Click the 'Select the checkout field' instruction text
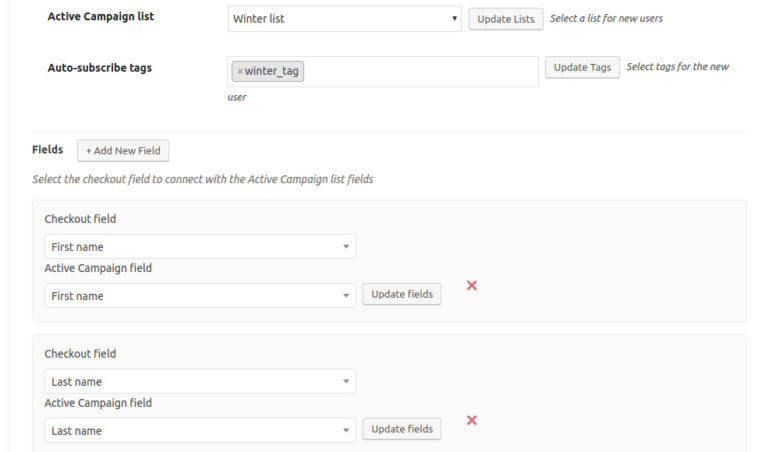Image resolution: width=769 pixels, height=452 pixels. 203,179
